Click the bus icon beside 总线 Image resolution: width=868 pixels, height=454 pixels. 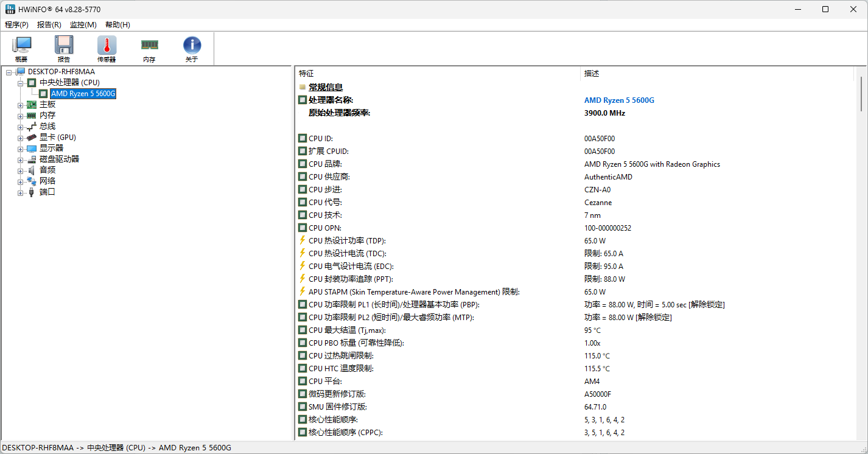(32, 126)
